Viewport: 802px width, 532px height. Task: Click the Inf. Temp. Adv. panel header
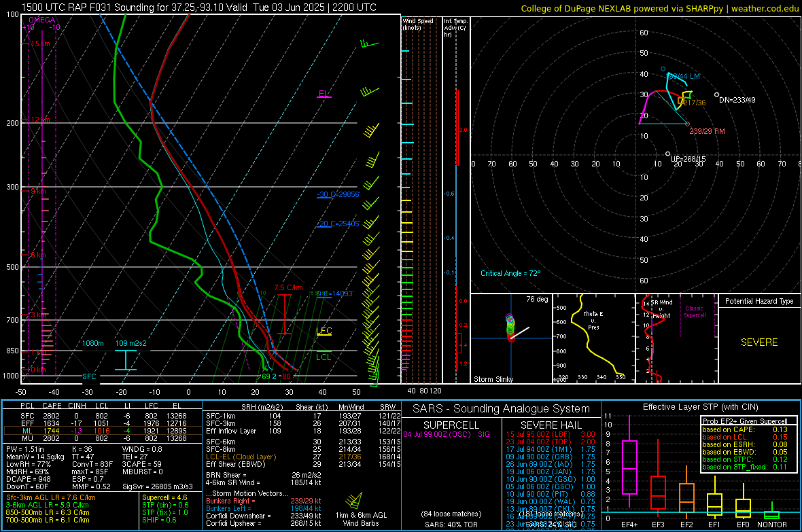point(455,28)
